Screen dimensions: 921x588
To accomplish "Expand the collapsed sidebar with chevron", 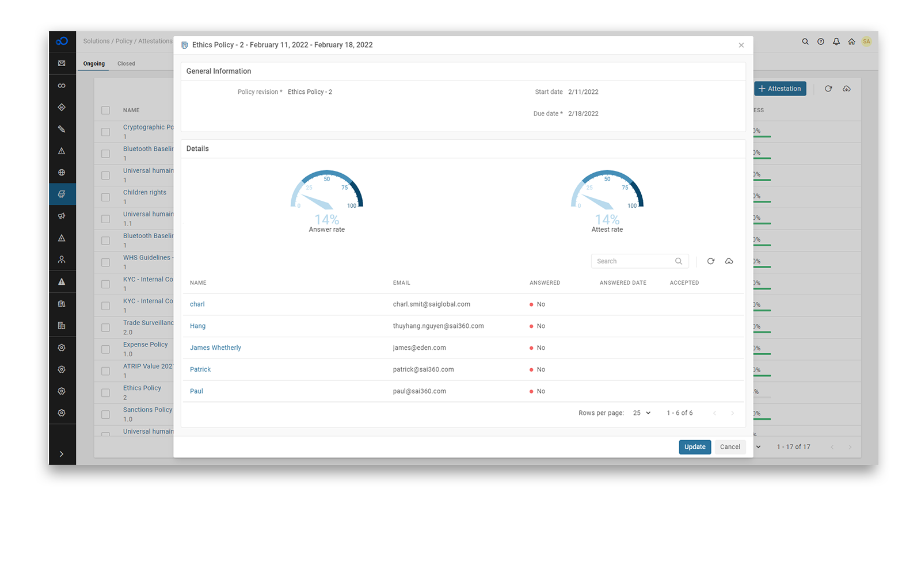I will coord(62,453).
